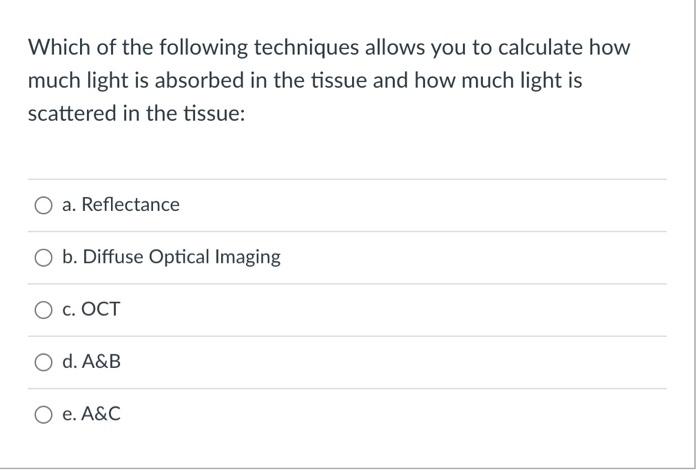700x470 pixels.
Task: Click the 'A&C' text in option e
Action: tap(101, 414)
